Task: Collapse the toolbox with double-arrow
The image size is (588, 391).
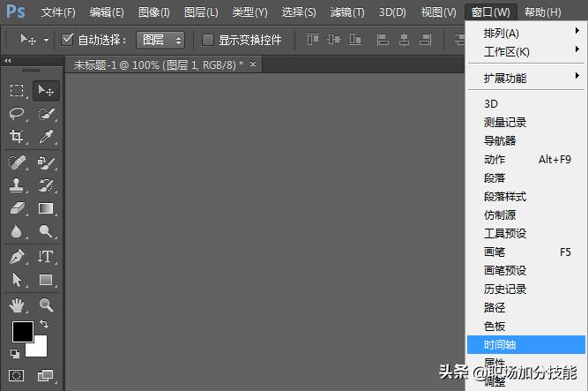Action: coord(8,60)
